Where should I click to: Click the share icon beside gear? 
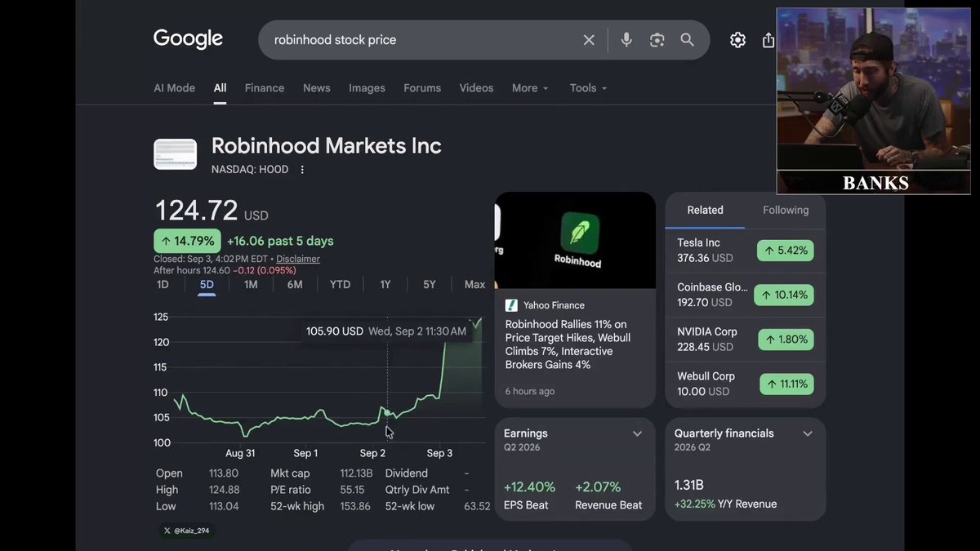pos(768,40)
